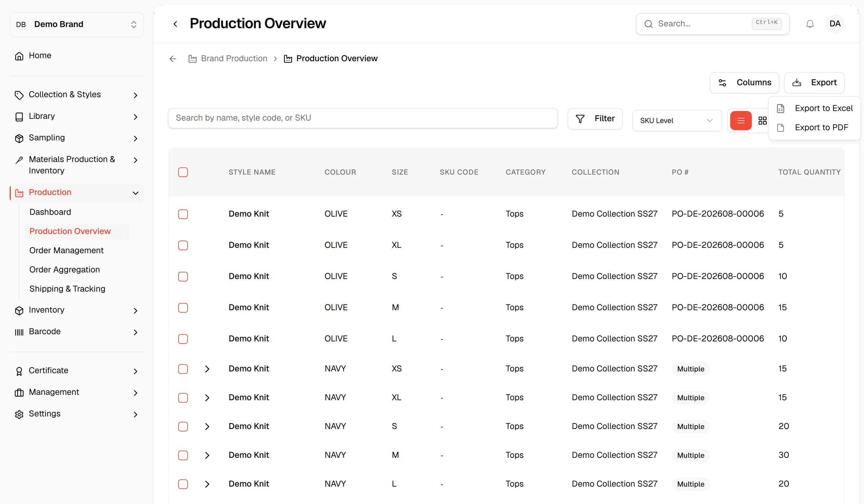Click the Settings gear icon
864x504 pixels.
(19, 414)
